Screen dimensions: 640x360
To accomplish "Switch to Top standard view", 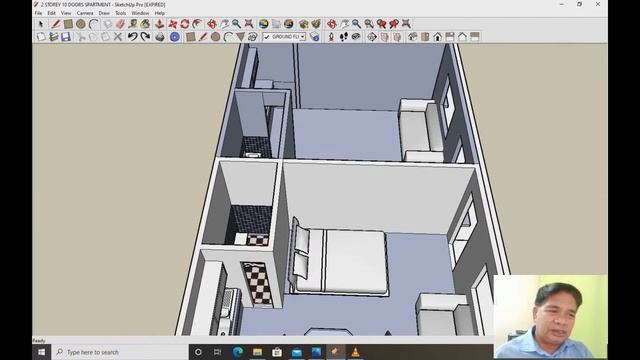I will click(425, 37).
